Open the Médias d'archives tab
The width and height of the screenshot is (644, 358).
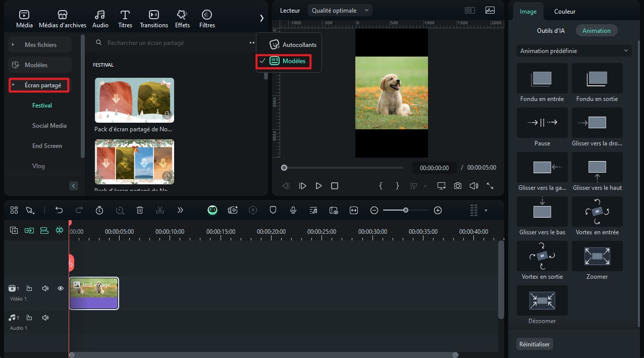(x=63, y=19)
